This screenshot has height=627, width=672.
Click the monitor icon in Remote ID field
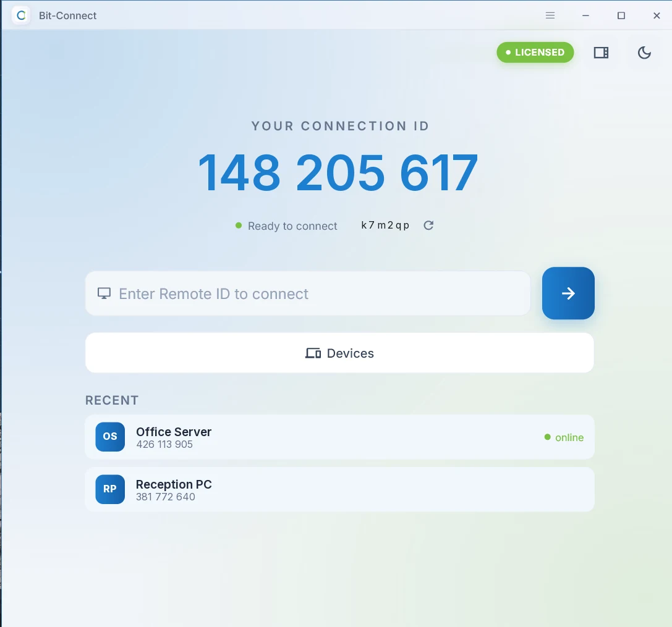[104, 293]
